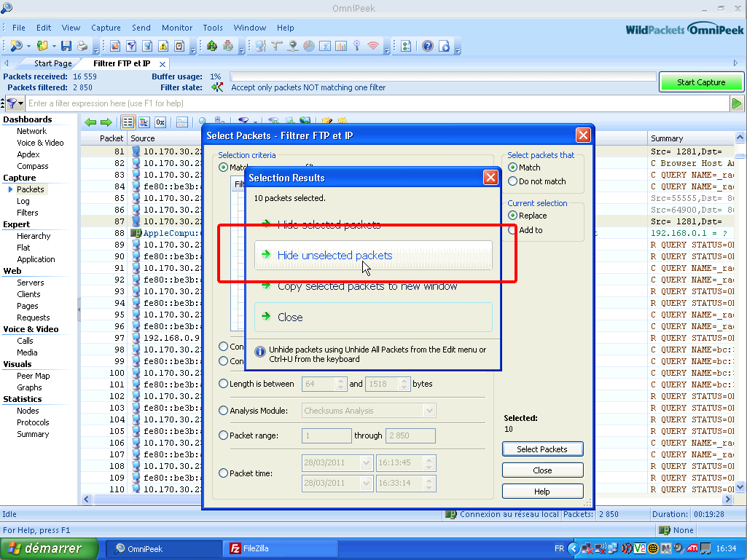
Task: Click the network nodes toolbar icon
Action: coord(261,46)
